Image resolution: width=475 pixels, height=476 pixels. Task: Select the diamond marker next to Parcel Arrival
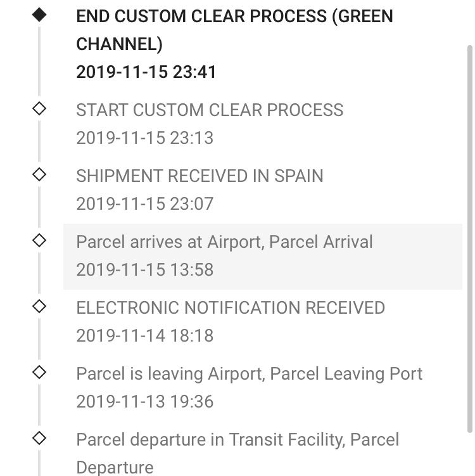pyautogui.click(x=39, y=241)
